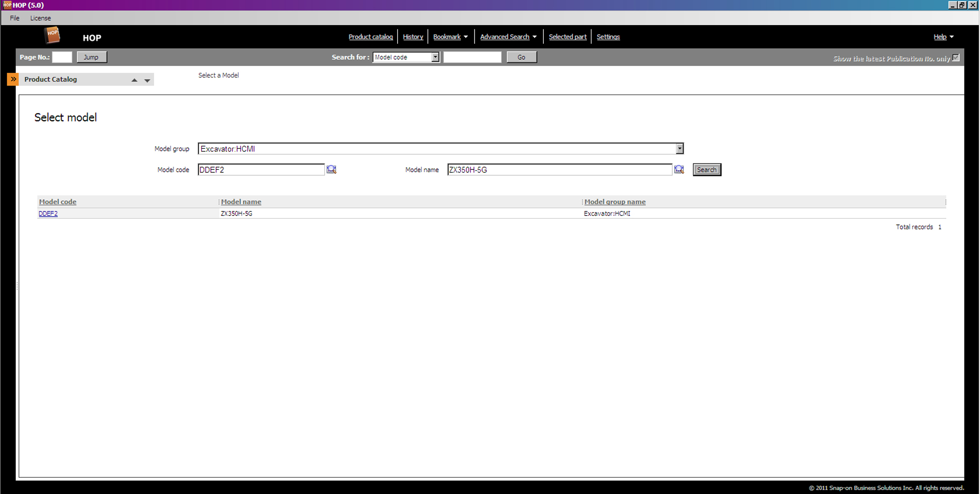Click the Model name lookup icon
This screenshot has height=494, width=980.
(x=679, y=169)
